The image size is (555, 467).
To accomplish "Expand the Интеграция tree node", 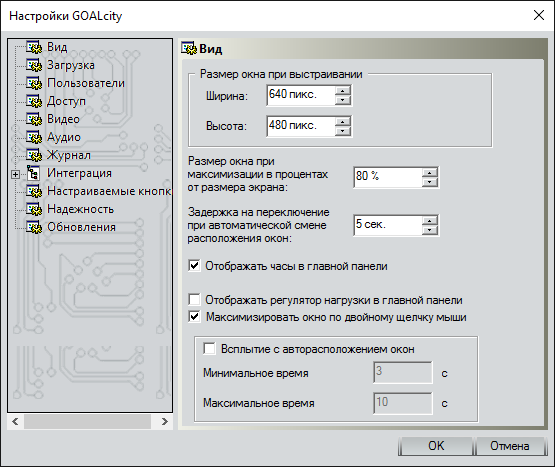I will pyautogui.click(x=15, y=174).
